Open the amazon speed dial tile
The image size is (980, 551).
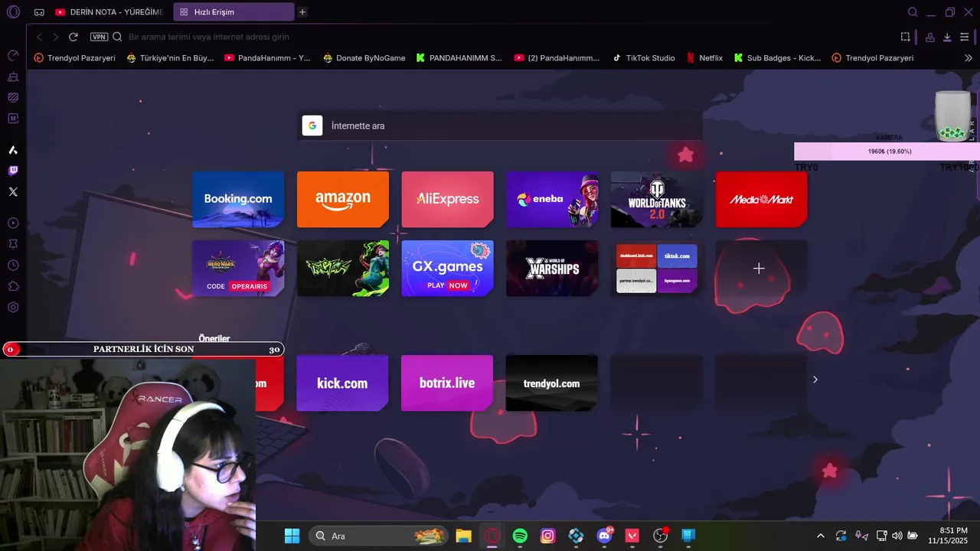coord(343,199)
